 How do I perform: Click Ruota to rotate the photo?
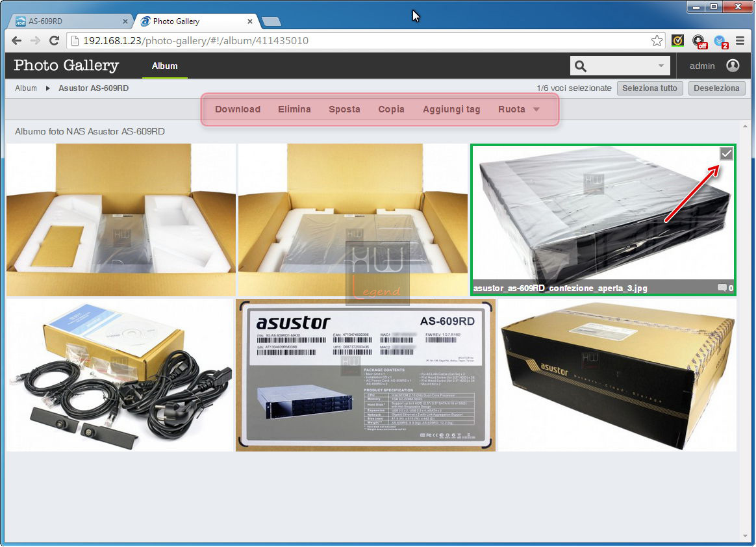click(512, 109)
